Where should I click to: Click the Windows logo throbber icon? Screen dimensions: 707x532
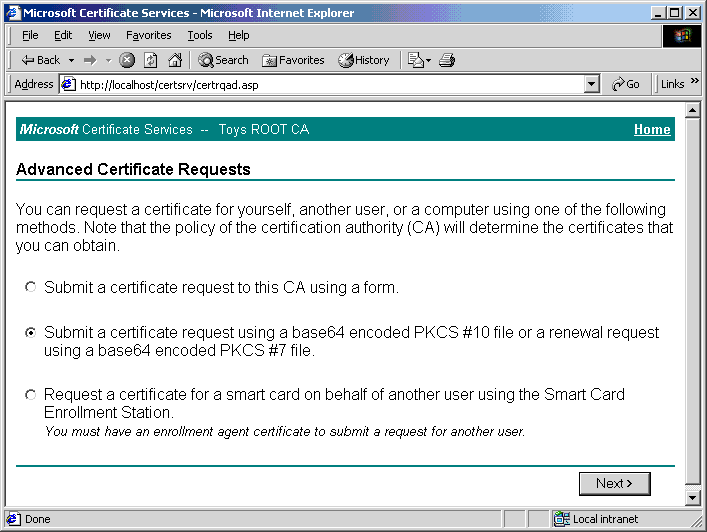[682, 36]
